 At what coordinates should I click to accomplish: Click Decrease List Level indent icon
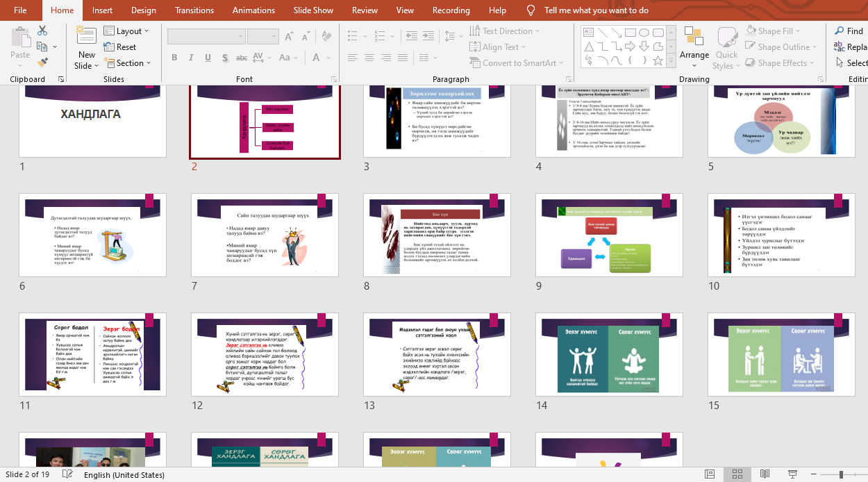coord(412,36)
